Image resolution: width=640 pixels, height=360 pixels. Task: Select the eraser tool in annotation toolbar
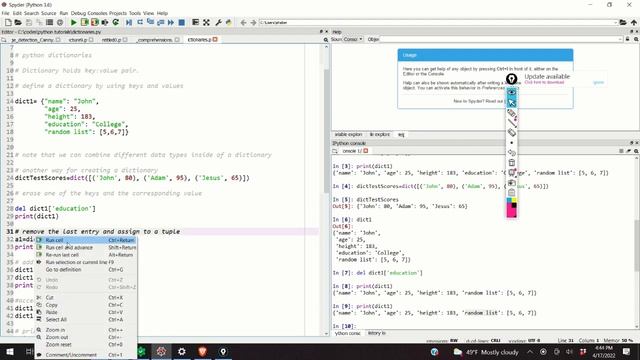[x=512, y=133]
